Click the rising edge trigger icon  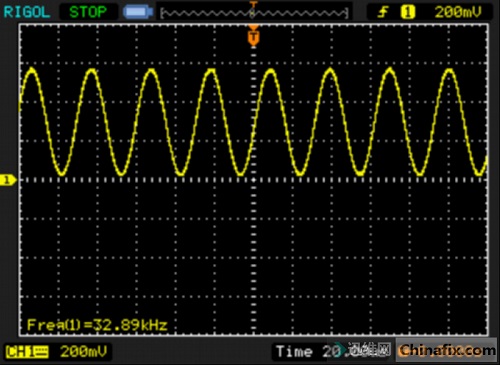pyautogui.click(x=383, y=12)
